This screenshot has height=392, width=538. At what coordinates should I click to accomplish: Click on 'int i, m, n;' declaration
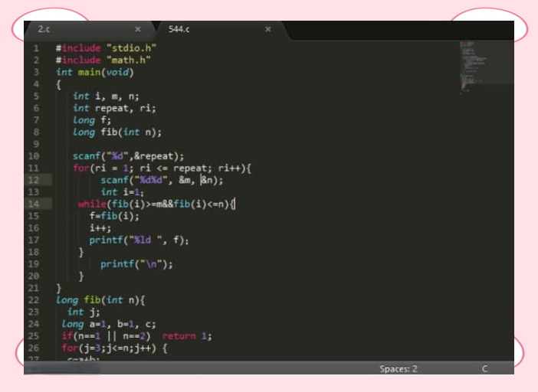[x=106, y=96]
